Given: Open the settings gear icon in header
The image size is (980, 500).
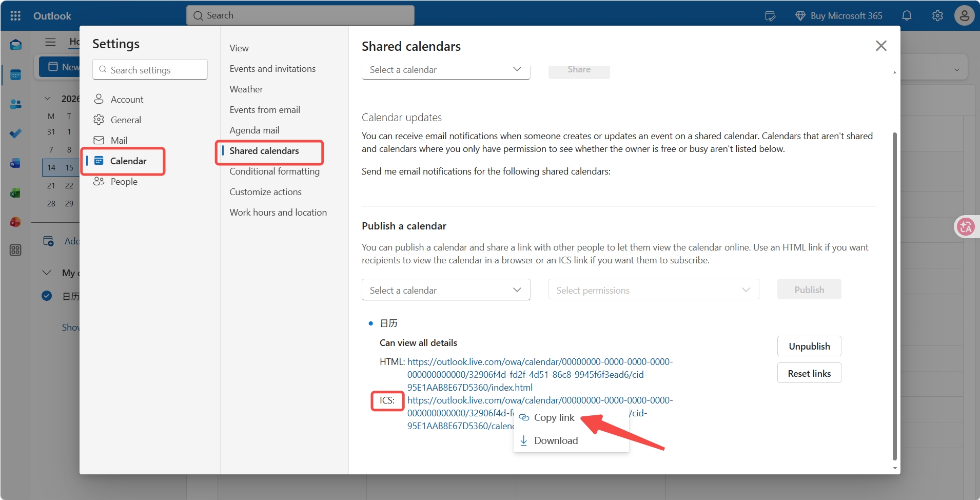Looking at the screenshot, I should click(937, 16).
